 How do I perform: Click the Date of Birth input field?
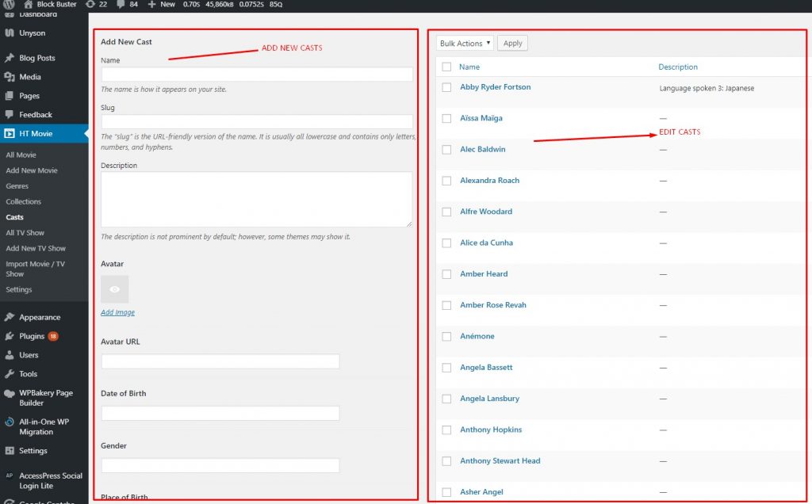pos(220,413)
